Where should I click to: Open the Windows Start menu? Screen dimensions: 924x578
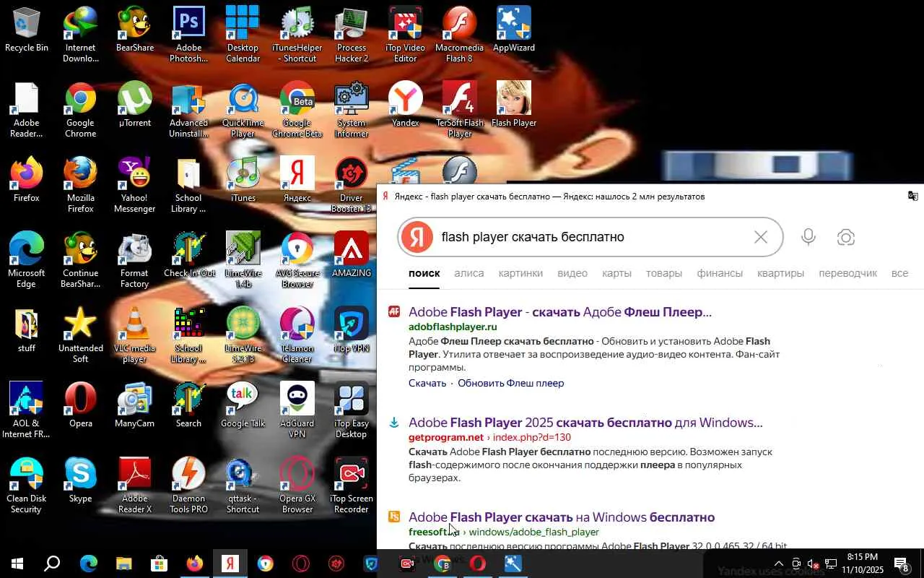17,564
